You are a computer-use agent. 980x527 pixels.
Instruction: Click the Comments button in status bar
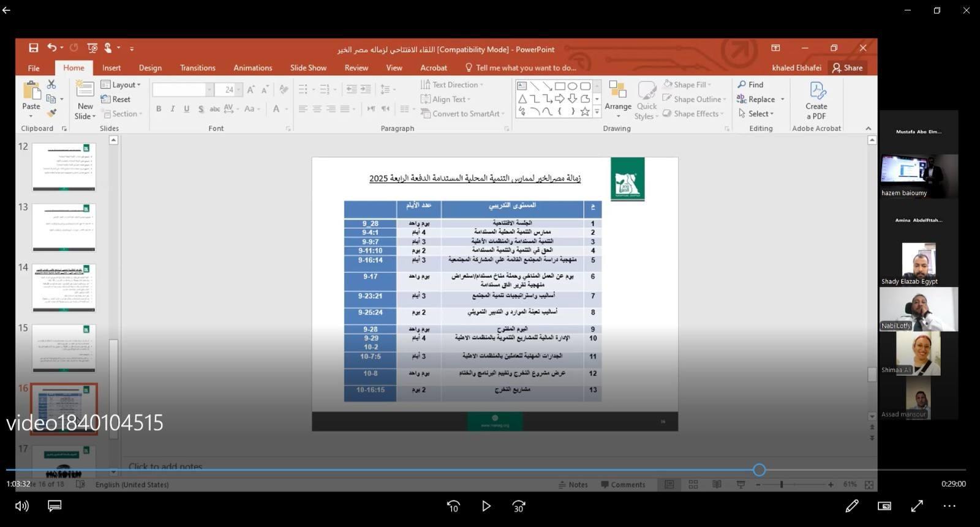point(623,485)
